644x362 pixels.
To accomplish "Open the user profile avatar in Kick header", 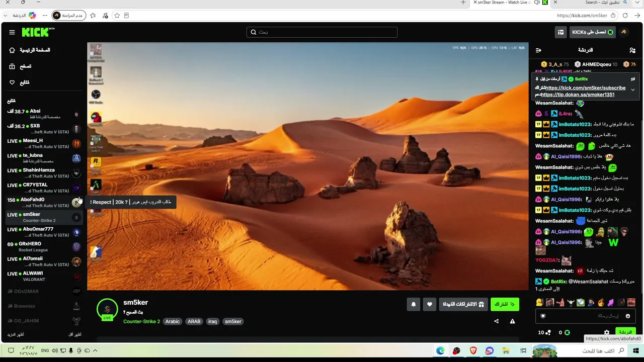I will (624, 32).
